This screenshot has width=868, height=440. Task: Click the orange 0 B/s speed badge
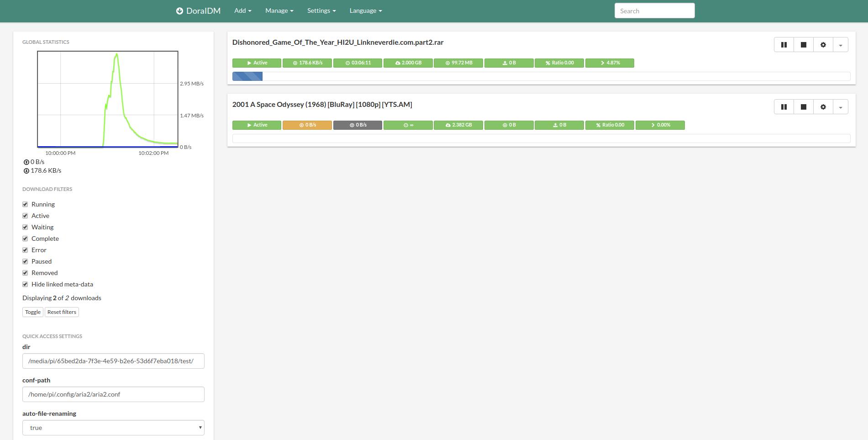click(x=307, y=125)
